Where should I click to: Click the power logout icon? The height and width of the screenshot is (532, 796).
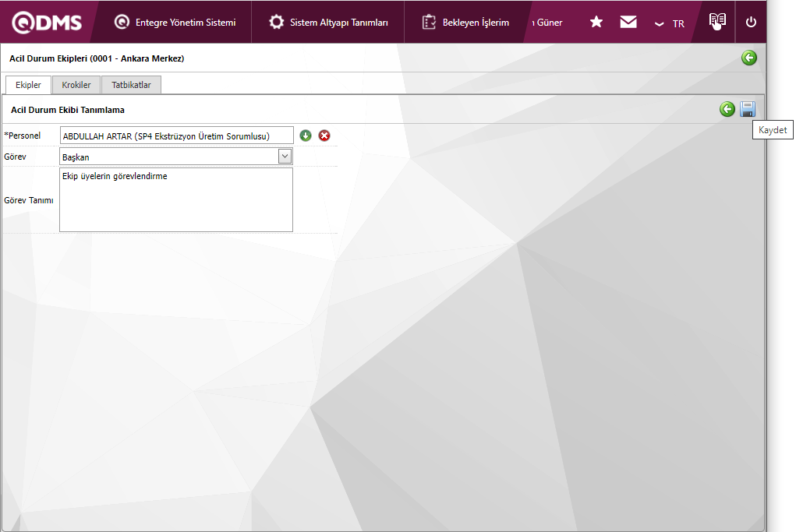point(751,23)
